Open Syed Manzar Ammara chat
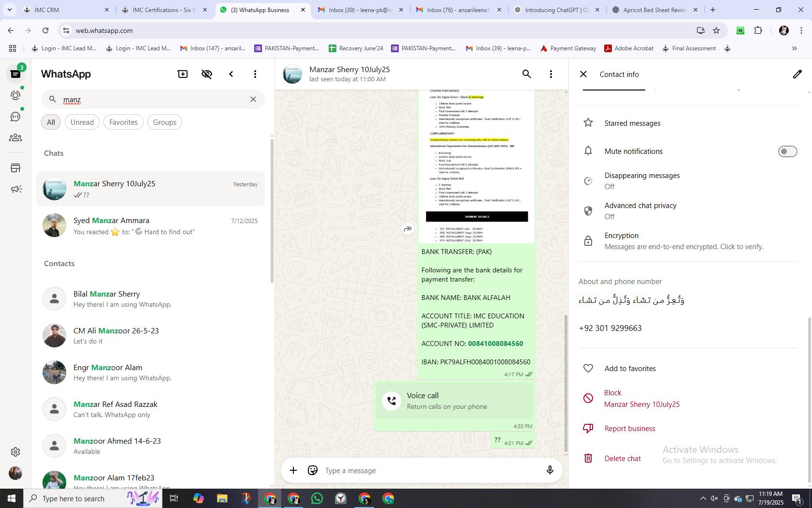The image size is (812, 508). [x=151, y=225]
